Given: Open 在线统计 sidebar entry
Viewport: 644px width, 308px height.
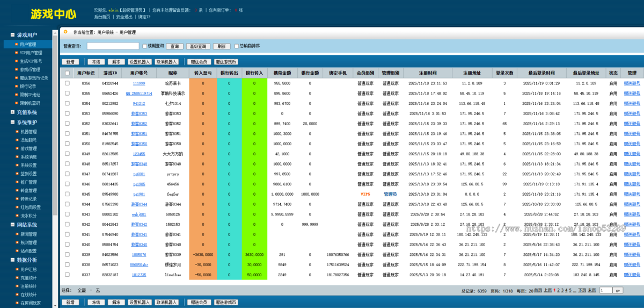Looking at the screenshot, I should (x=28, y=295).
